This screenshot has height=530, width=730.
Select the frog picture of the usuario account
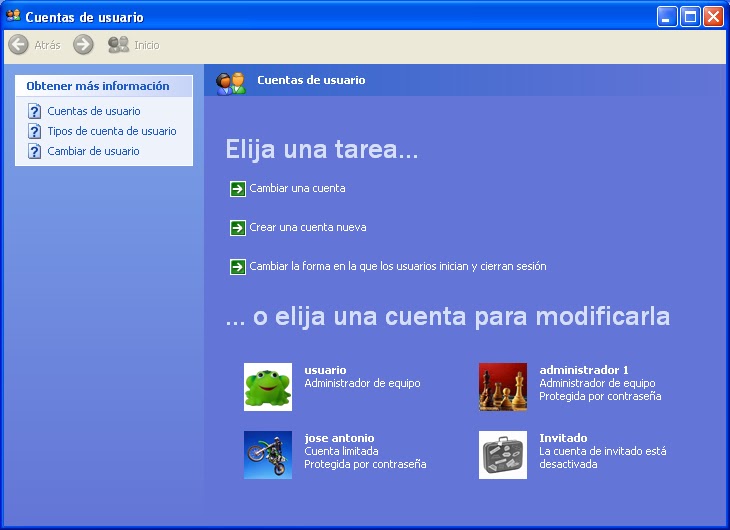coord(268,387)
